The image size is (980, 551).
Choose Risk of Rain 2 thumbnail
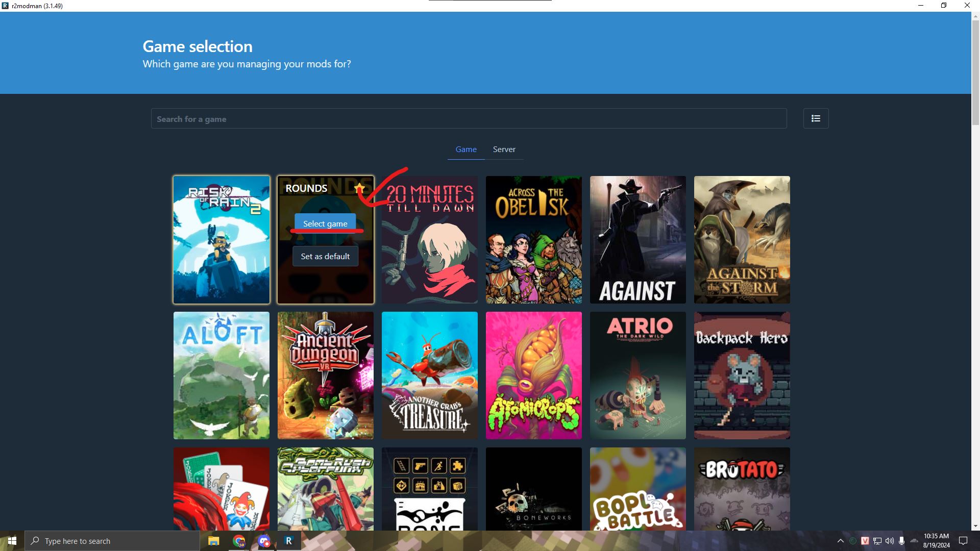[222, 240]
